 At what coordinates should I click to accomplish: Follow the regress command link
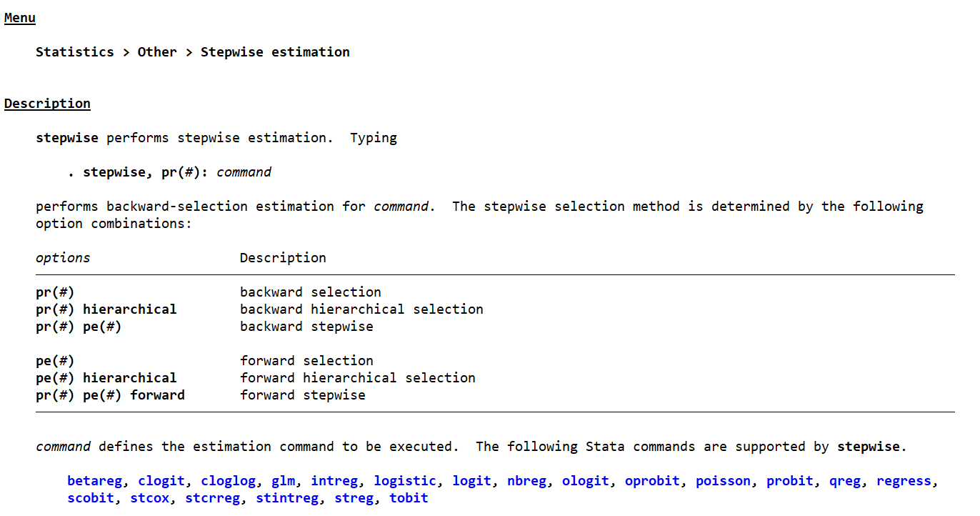[x=904, y=481]
